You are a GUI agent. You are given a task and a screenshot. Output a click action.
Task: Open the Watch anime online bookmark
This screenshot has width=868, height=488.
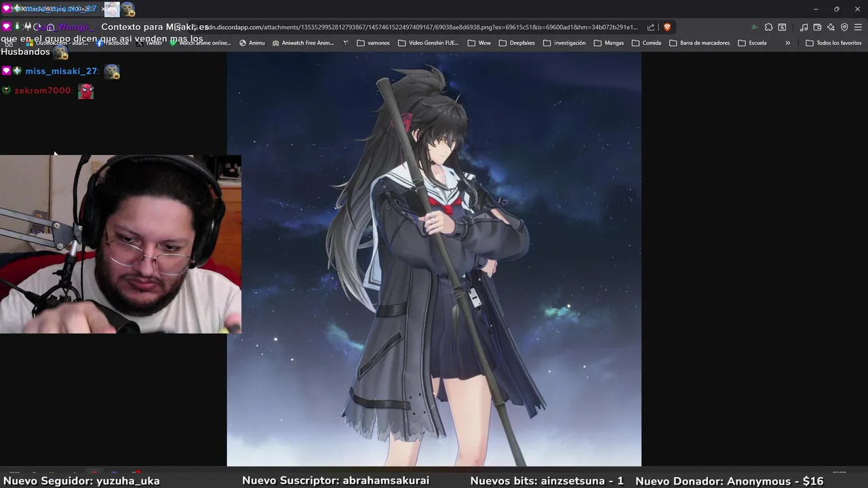click(201, 43)
